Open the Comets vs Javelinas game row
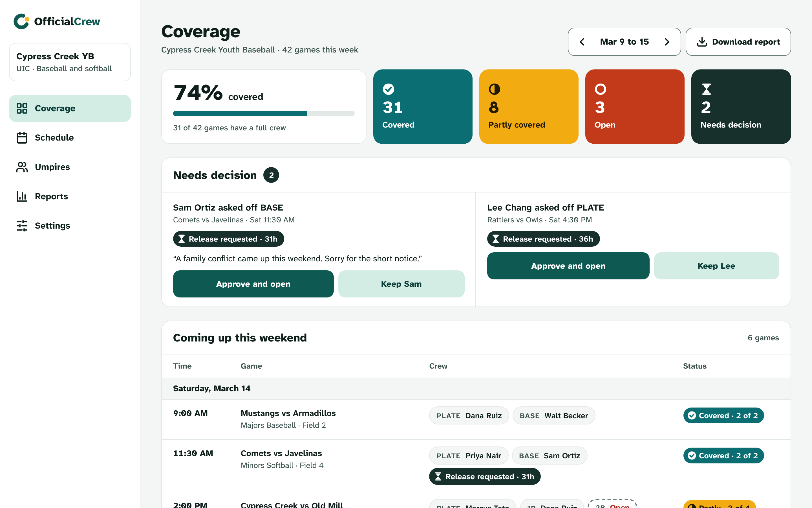 point(476,466)
